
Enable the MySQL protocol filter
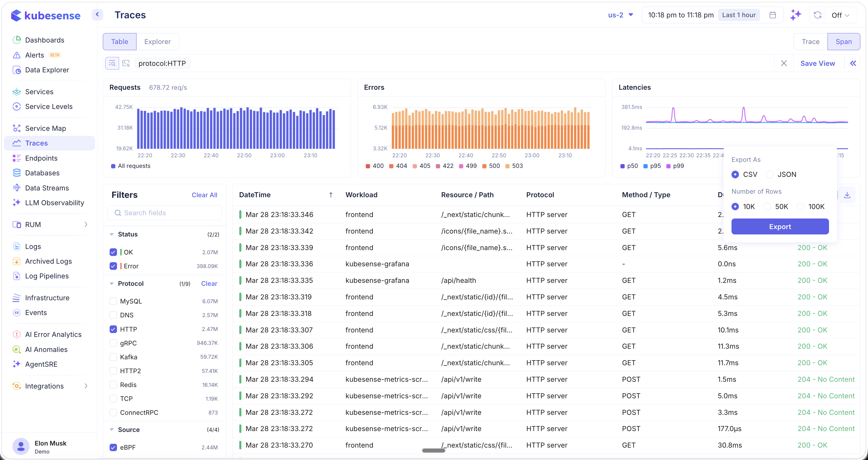tap(113, 301)
